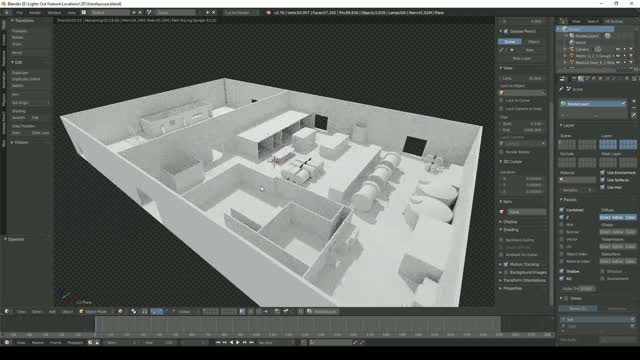Expand the Background Images panel
This screenshot has height=360, width=640.
pyautogui.click(x=523, y=272)
